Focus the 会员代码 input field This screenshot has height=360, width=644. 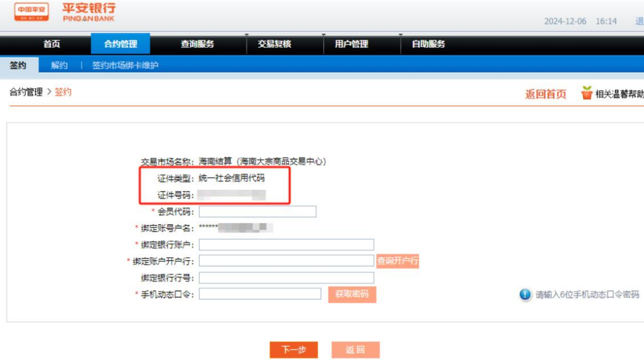click(257, 212)
